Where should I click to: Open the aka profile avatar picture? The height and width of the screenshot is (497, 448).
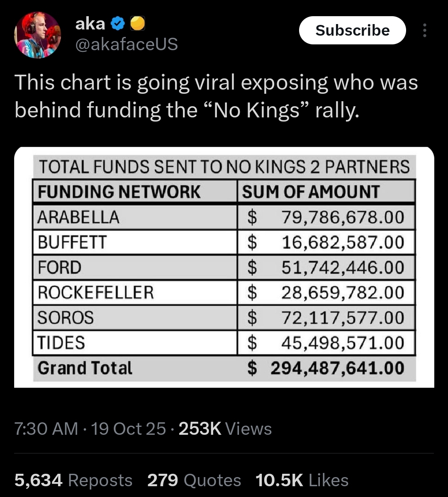[37, 35]
